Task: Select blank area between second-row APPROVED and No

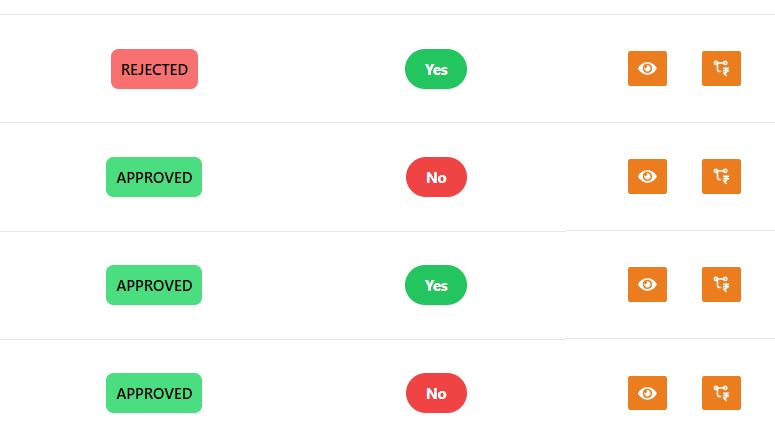Action: 304,177
